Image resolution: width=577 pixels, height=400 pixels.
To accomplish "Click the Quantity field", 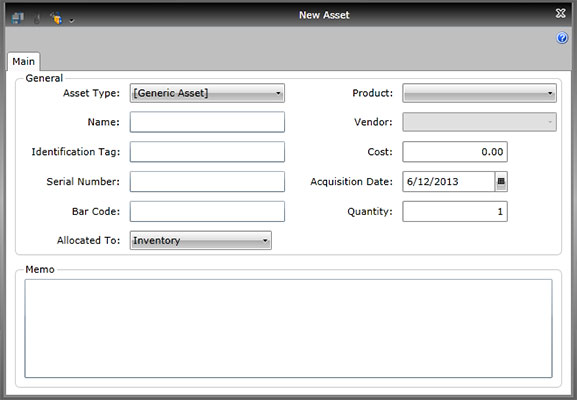I will pyautogui.click(x=455, y=211).
